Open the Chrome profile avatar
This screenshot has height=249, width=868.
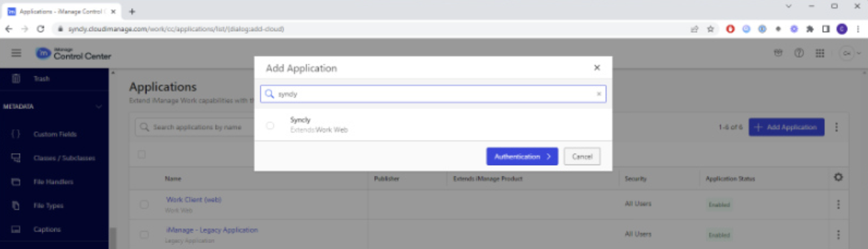pos(842,29)
